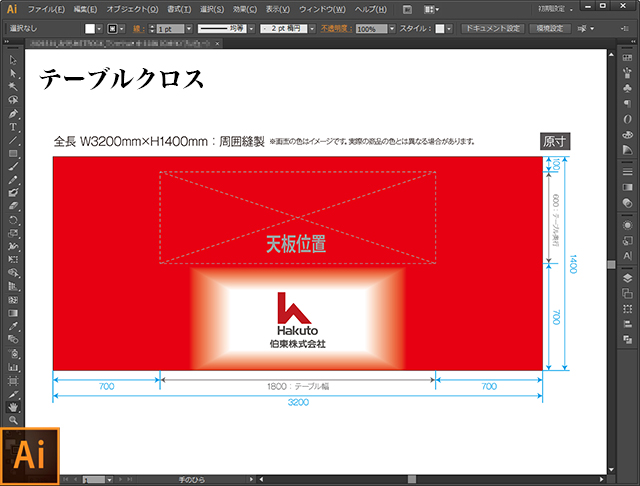Select the Rotate tool

13,220
